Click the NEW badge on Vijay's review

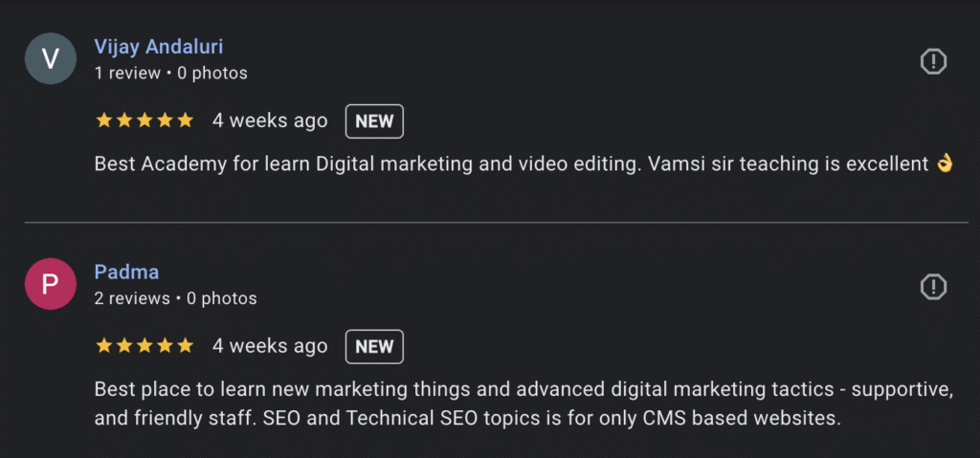374,121
